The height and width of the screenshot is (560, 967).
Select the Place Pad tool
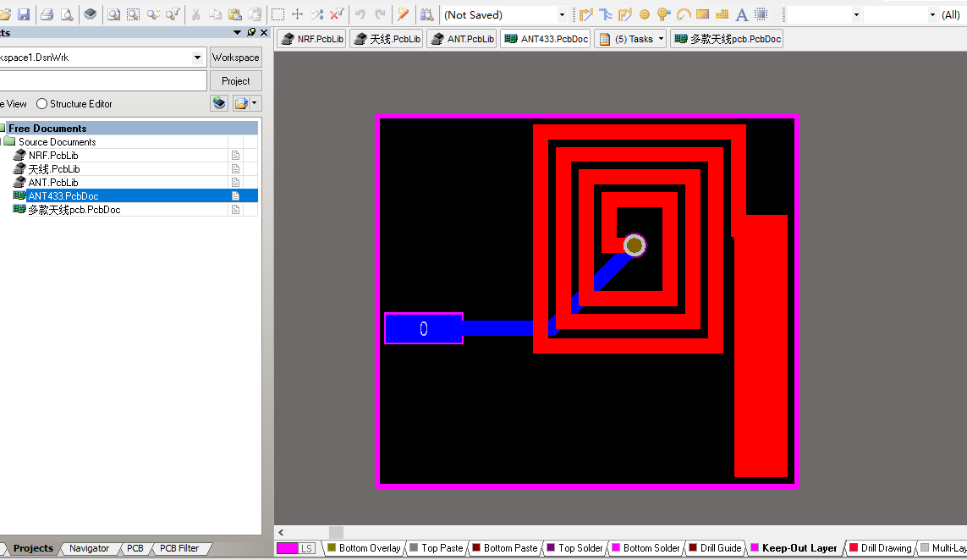(645, 14)
